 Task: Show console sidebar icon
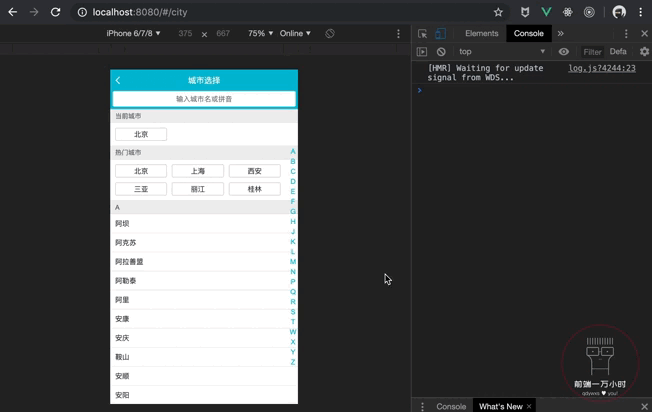pyautogui.click(x=422, y=52)
